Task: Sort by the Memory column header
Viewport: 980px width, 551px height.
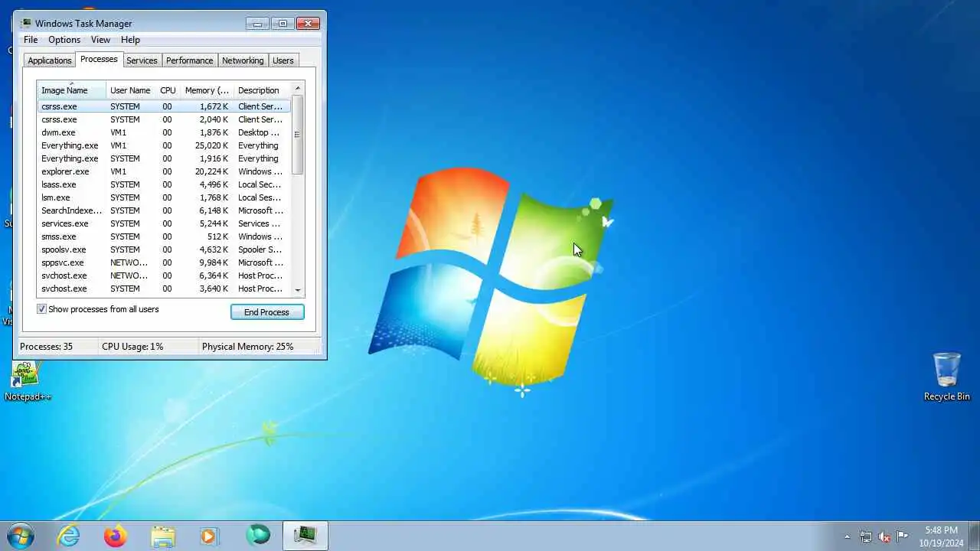Action: click(207, 90)
